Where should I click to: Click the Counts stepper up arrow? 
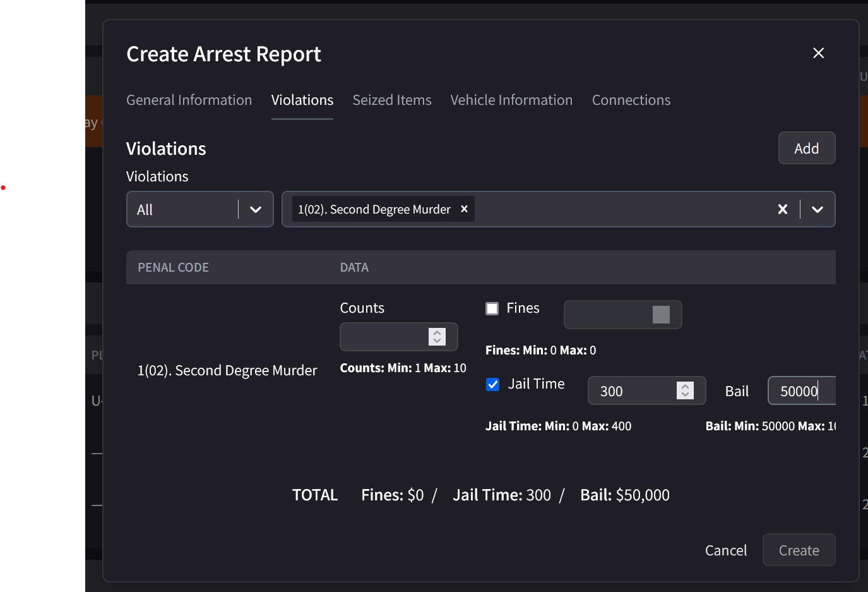pyautogui.click(x=437, y=333)
